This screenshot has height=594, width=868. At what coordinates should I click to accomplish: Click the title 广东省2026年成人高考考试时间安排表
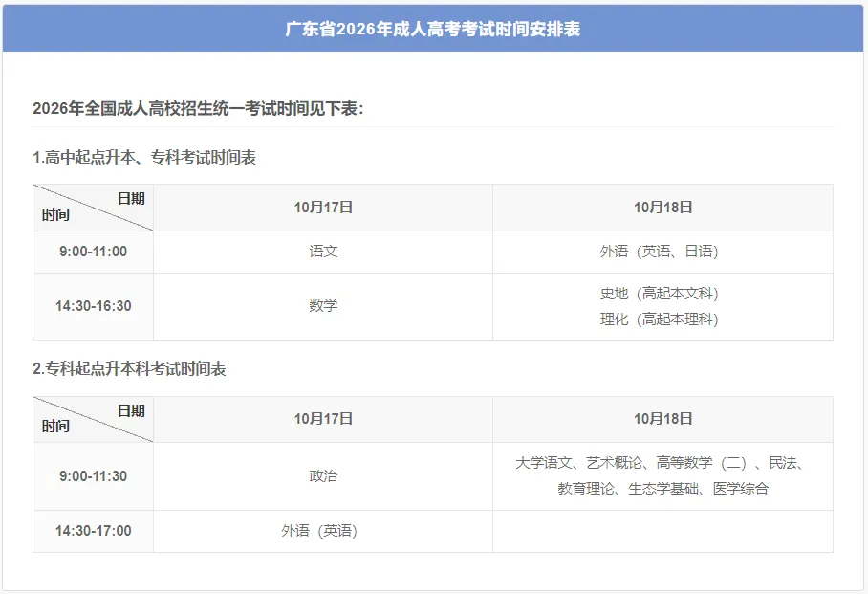tap(433, 29)
